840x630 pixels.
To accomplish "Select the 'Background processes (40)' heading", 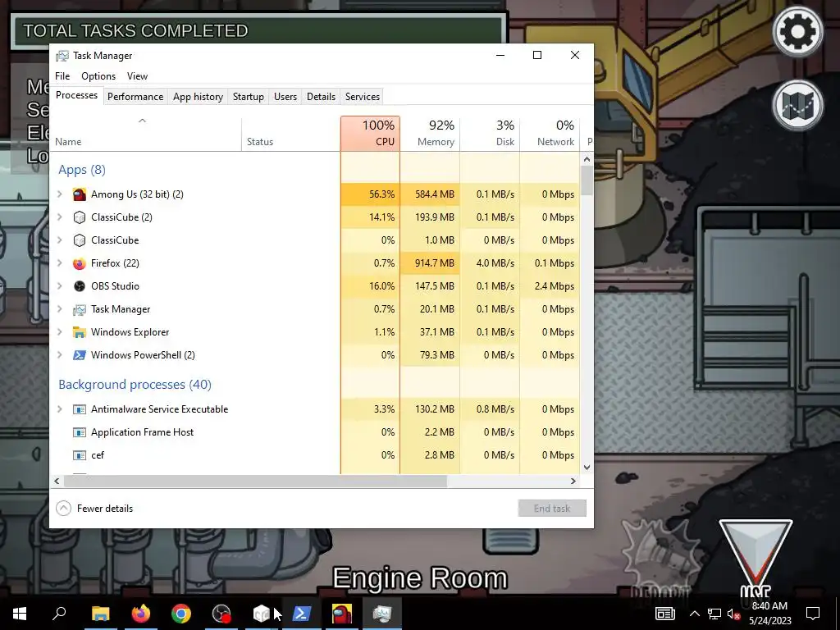I will (x=135, y=385).
